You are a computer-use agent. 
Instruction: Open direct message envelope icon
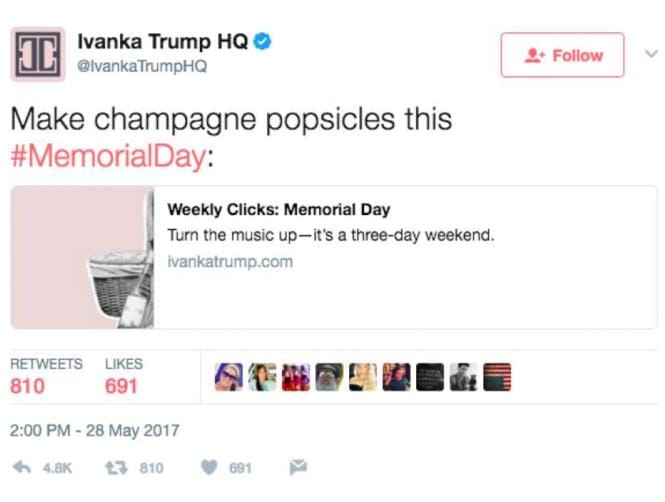coord(297,468)
